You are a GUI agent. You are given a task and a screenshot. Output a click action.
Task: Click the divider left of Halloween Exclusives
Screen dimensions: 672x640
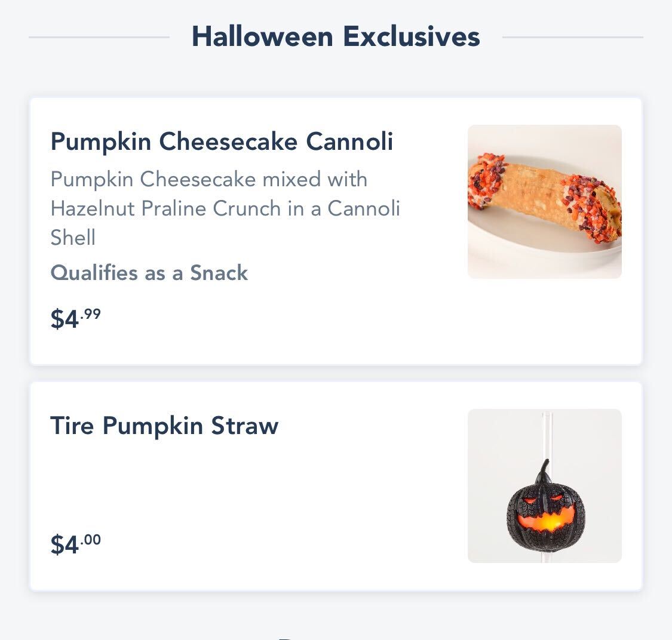pos(99,38)
